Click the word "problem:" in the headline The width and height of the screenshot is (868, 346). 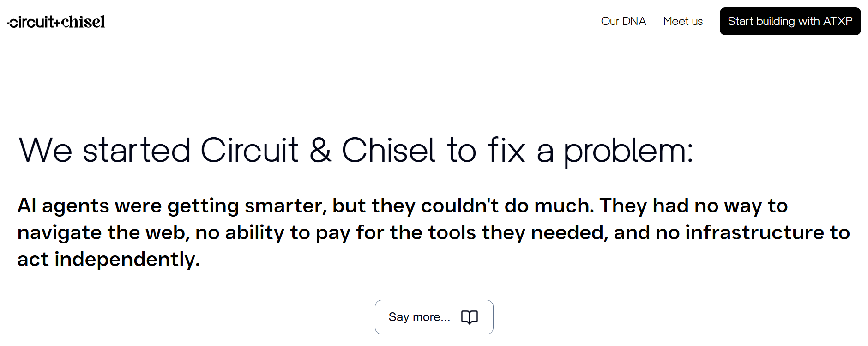point(628,152)
